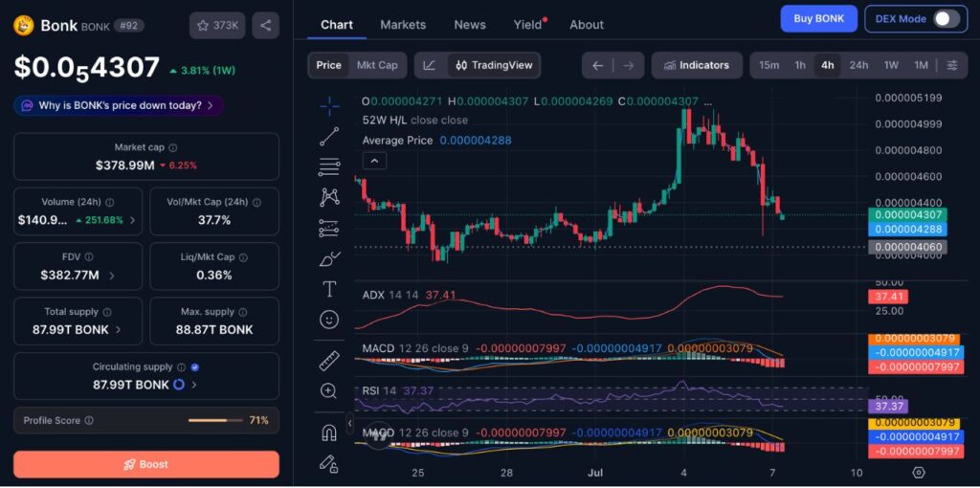Viewport: 980px width, 488px height.
Task: Click the 88.87T BONK max supply value
Action: 214,330
